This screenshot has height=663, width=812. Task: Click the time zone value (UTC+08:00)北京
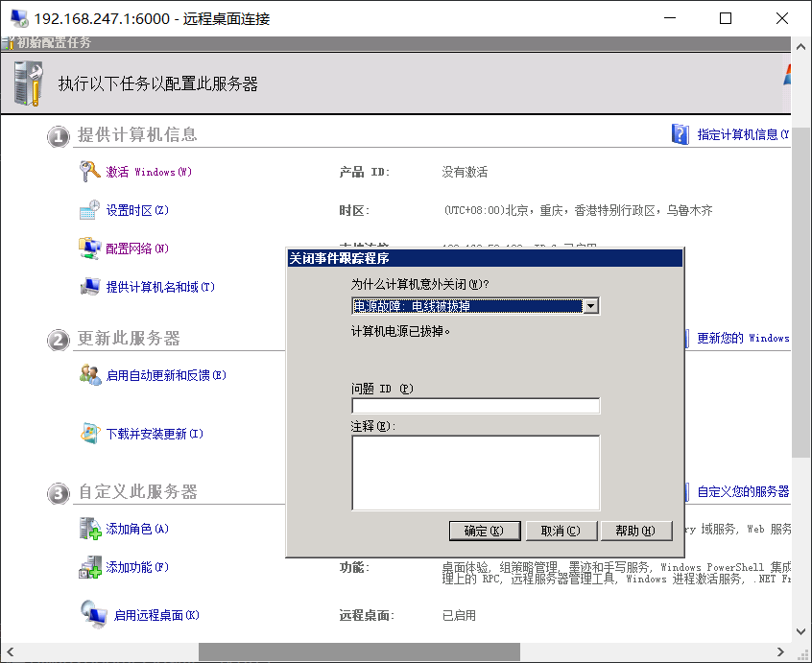578,210
